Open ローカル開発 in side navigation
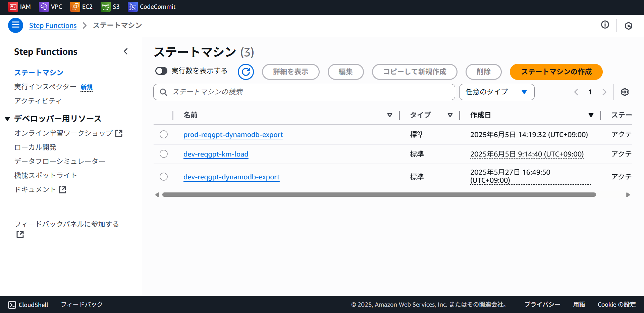Image resolution: width=644 pixels, height=313 pixels. (x=35, y=147)
